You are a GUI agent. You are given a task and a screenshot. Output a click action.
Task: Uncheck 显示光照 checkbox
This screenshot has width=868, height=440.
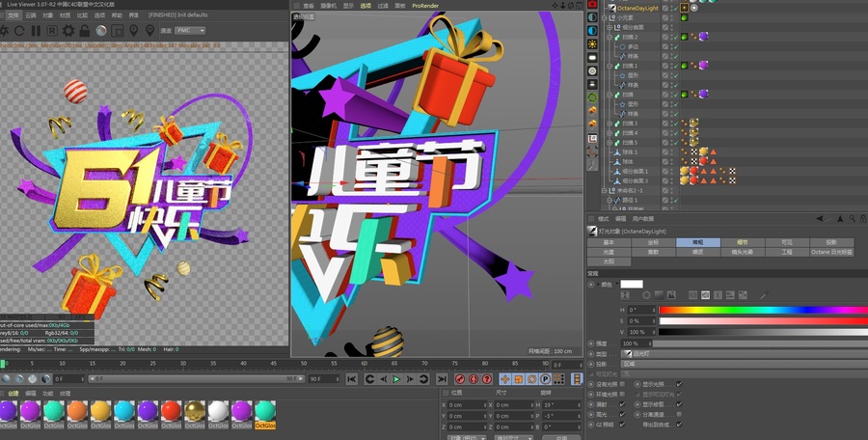[x=679, y=384]
